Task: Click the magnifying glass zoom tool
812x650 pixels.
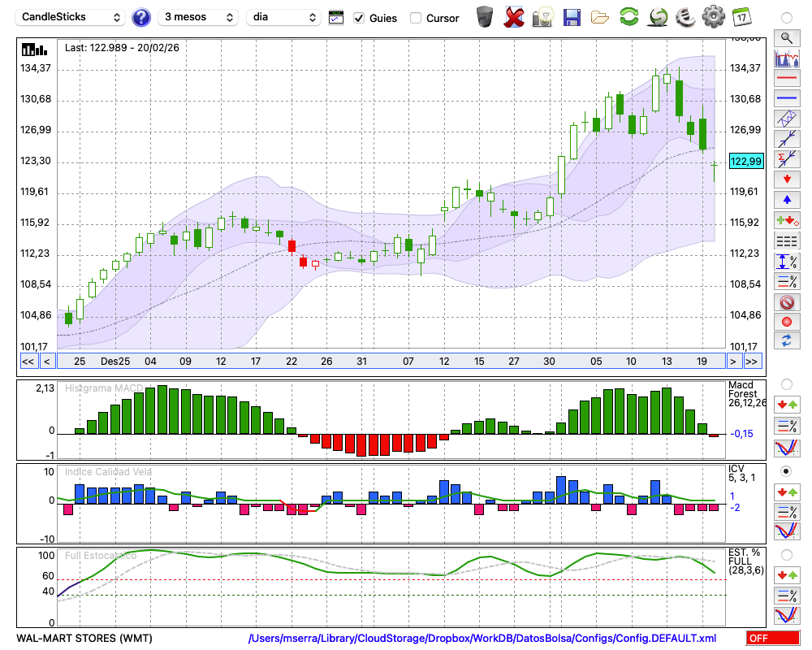Action: pos(786,37)
